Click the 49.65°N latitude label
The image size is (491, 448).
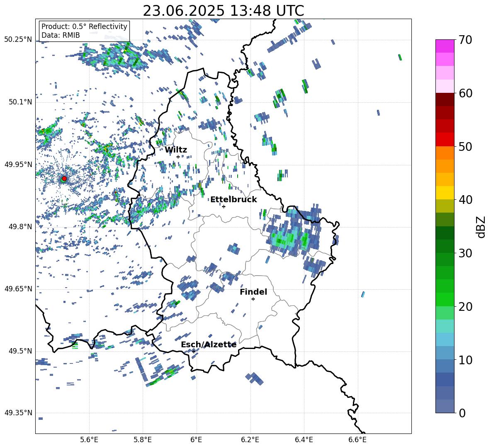[x=18, y=288]
